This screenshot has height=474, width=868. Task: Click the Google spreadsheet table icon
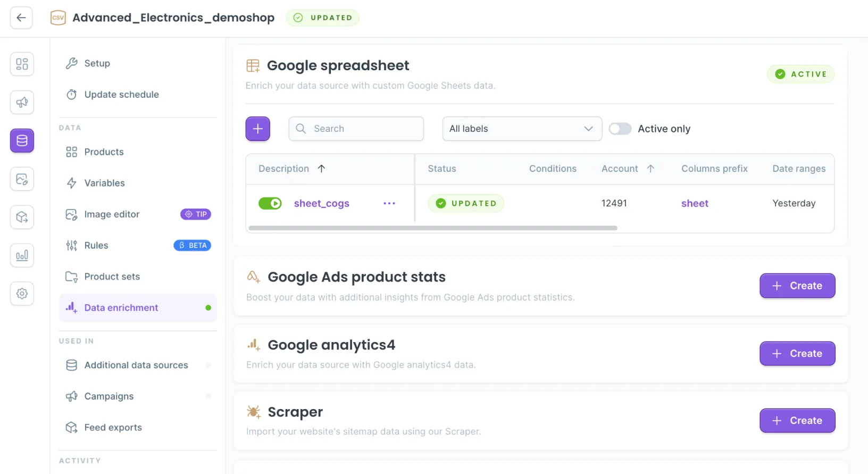[x=253, y=65]
